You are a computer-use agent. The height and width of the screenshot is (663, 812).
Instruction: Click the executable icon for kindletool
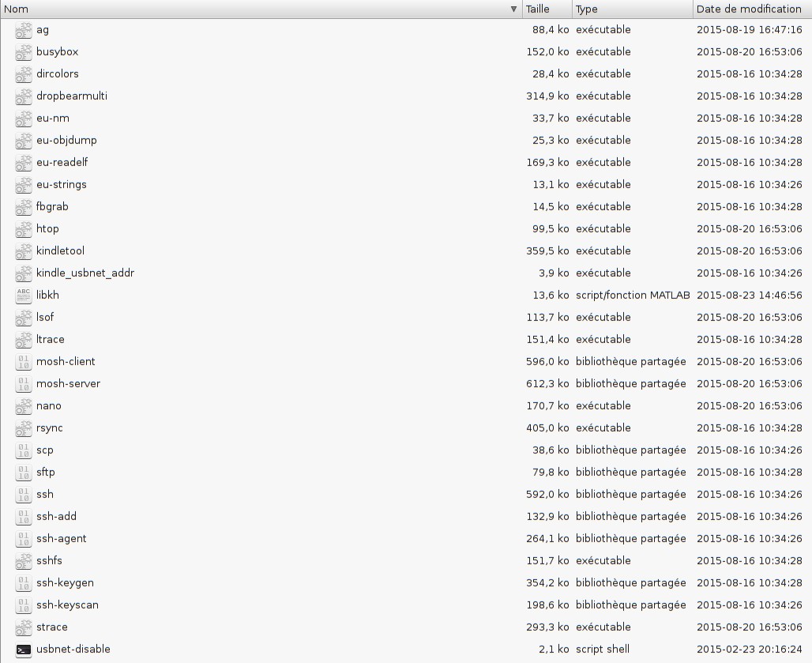(24, 251)
